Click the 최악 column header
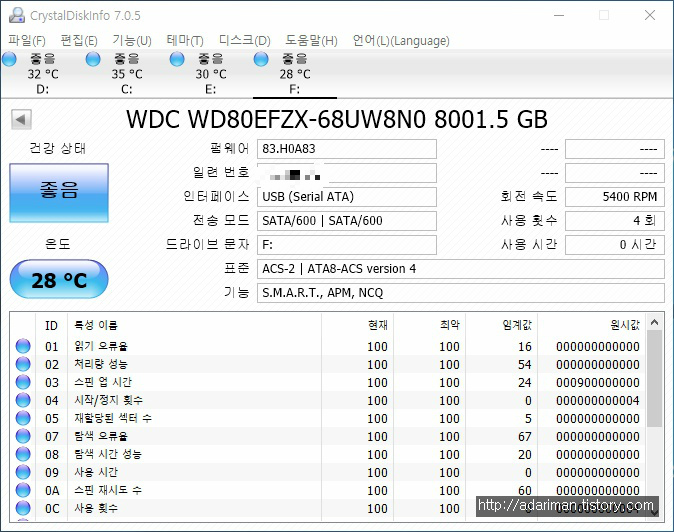Screen dimensions: 674x532 (x=429, y=325)
